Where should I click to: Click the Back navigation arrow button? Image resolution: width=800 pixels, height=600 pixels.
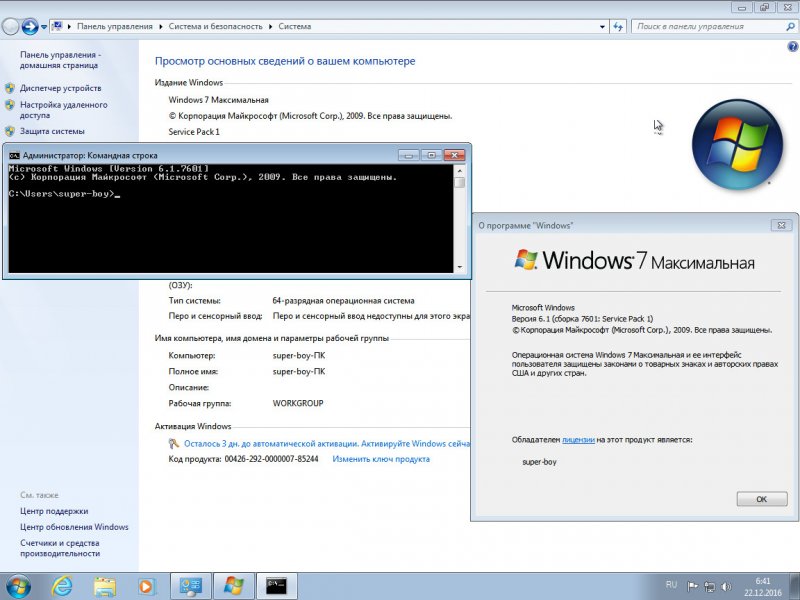click(10, 26)
